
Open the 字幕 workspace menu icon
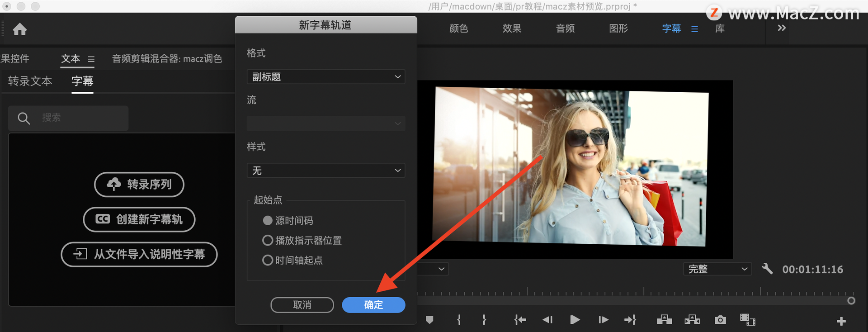694,29
